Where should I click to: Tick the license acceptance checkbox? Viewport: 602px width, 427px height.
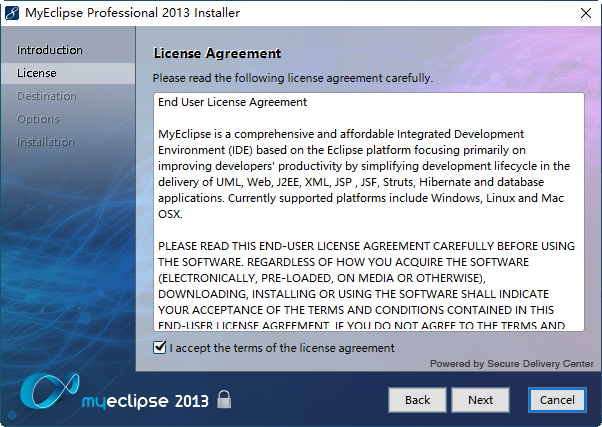[x=159, y=347]
